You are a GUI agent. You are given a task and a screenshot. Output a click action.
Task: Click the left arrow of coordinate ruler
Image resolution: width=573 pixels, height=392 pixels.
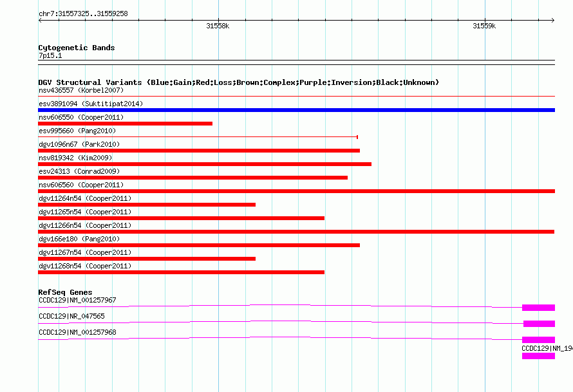pos(41,21)
